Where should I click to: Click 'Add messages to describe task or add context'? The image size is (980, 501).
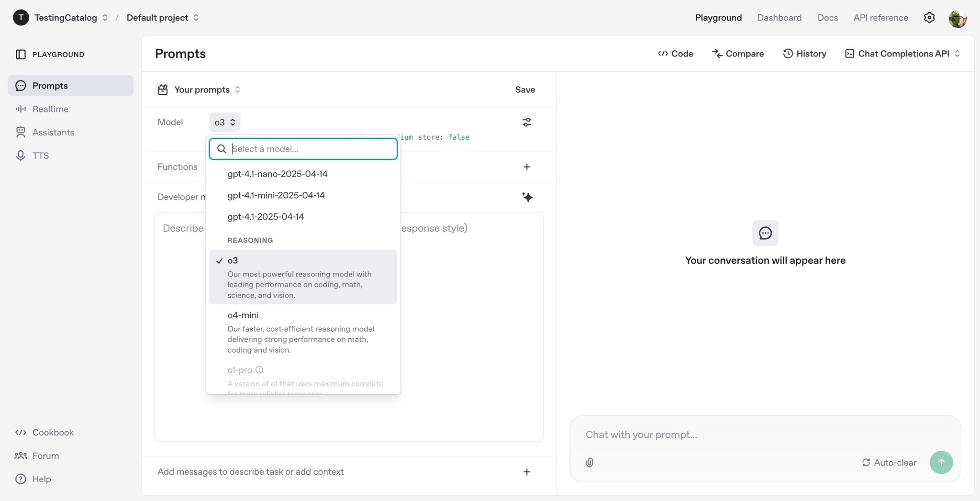pyautogui.click(x=251, y=472)
